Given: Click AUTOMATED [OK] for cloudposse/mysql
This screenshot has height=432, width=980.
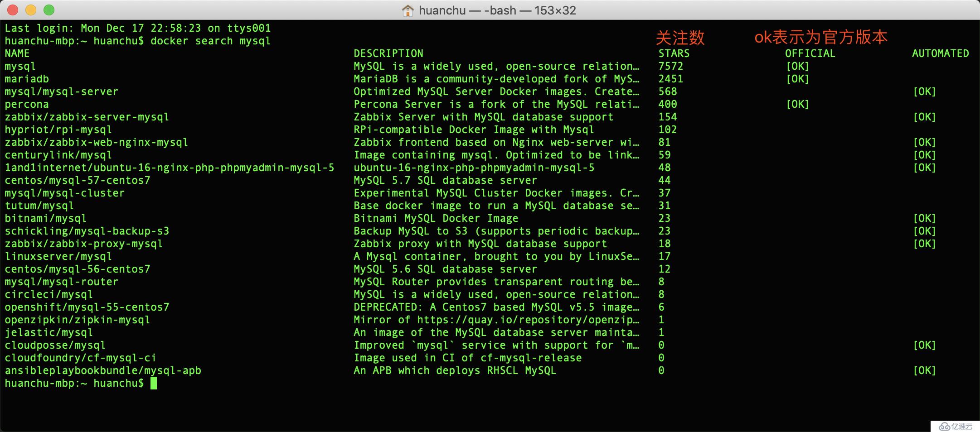Looking at the screenshot, I should pyautogui.click(x=925, y=345).
